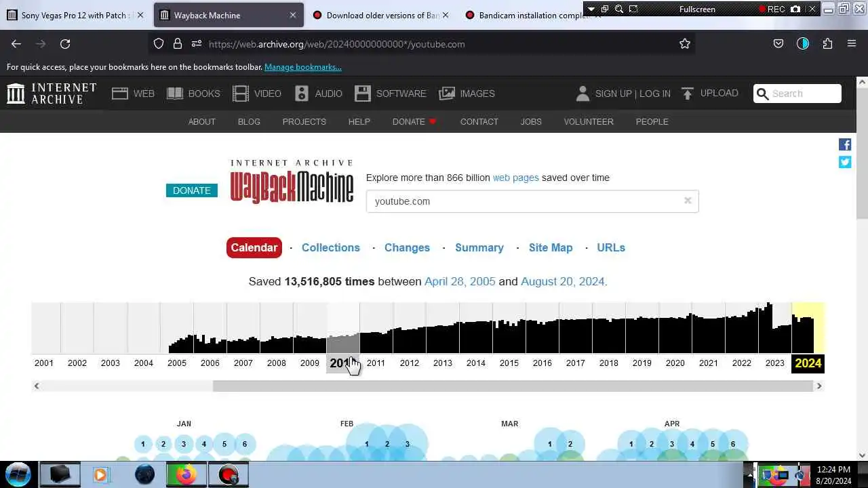Open the IMAGES section icon
868x488 pixels.
pyautogui.click(x=447, y=94)
